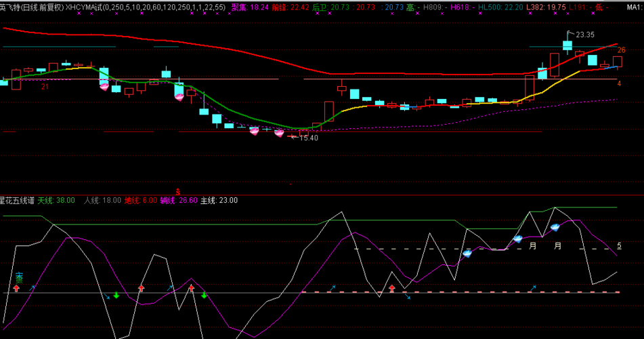Screen dimensions: 644x339
Task: Click the 后卫: 20.73 value
Action: (x=330, y=7)
